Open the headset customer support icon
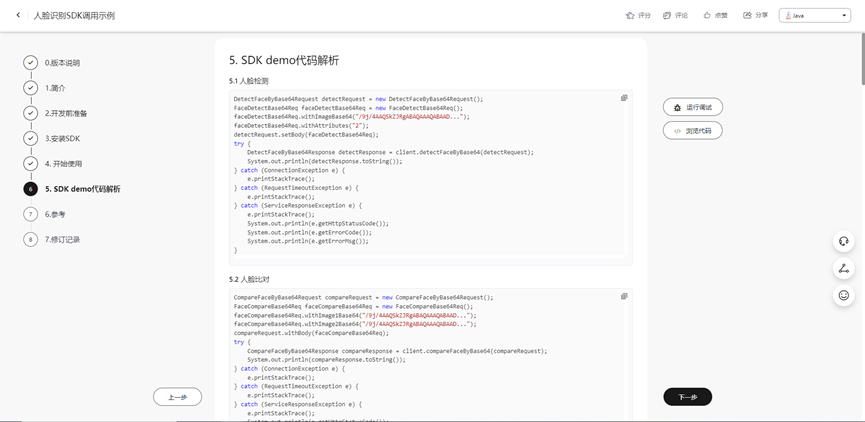Screen dimensions: 865x422 (x=843, y=241)
